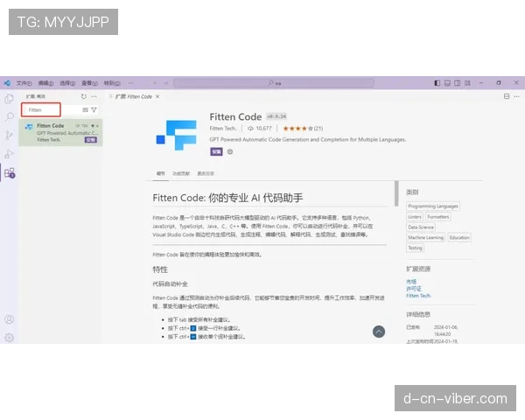This screenshot has height=420, width=525.
Task: Open the Manage gear in activity bar
Action: tap(10, 338)
